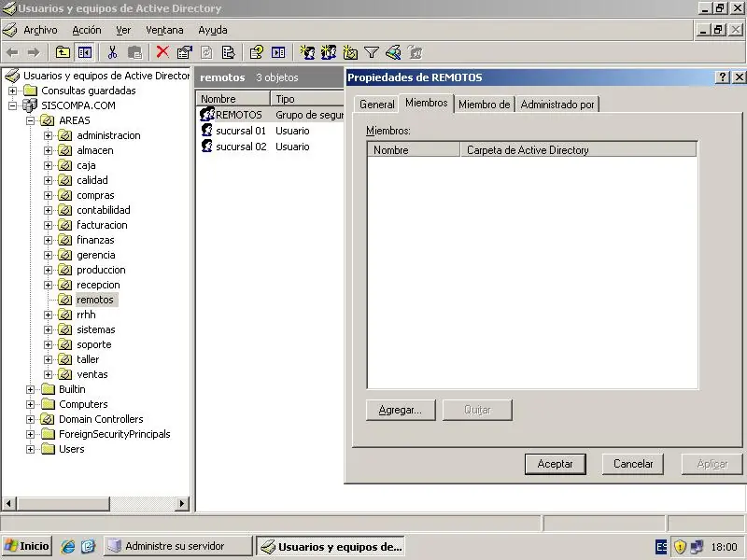Click the ES language indicator in tray
The height and width of the screenshot is (560, 747).
pyautogui.click(x=661, y=547)
